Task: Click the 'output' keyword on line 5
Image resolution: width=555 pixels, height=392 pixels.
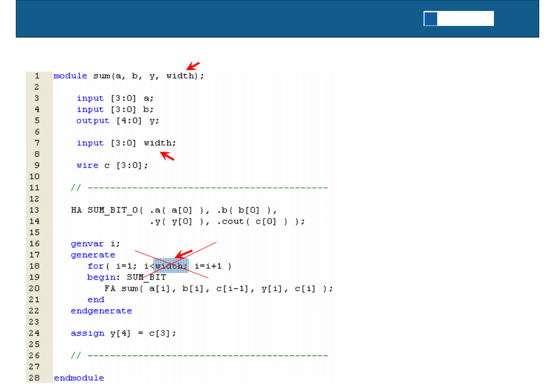Action: pos(93,121)
